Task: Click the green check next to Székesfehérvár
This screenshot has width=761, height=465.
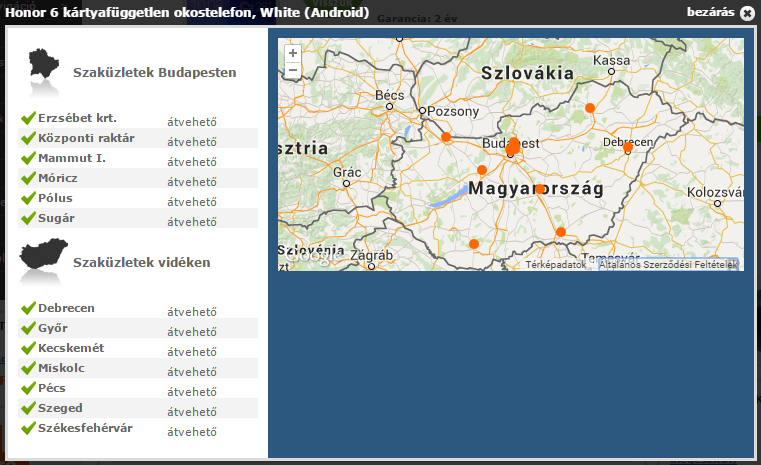Action: click(29, 427)
